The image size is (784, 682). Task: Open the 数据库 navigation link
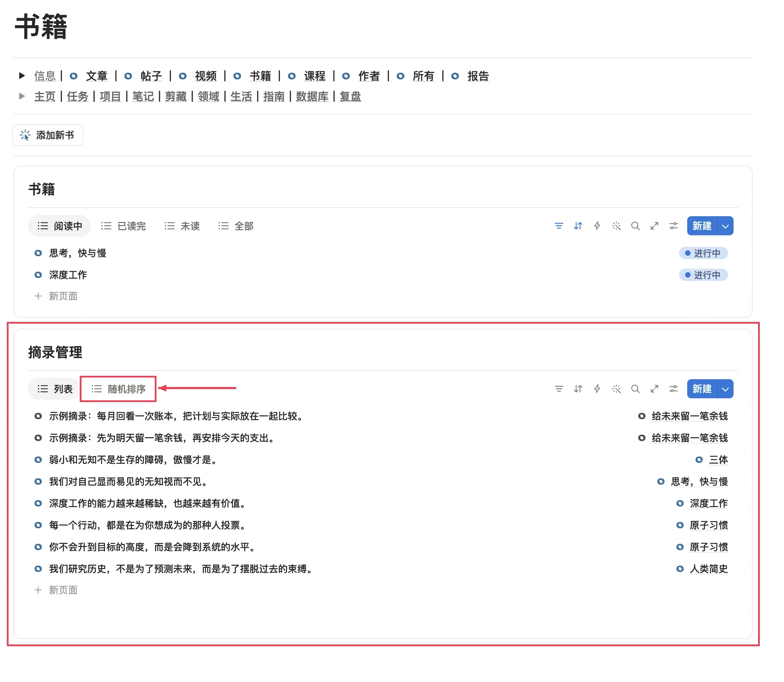(x=312, y=96)
